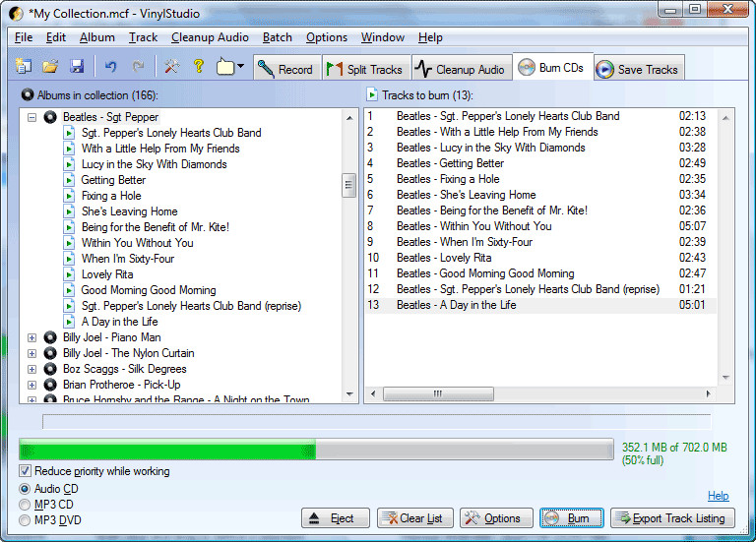The image size is (756, 542).
Task: Open the Album menu
Action: pyautogui.click(x=97, y=37)
